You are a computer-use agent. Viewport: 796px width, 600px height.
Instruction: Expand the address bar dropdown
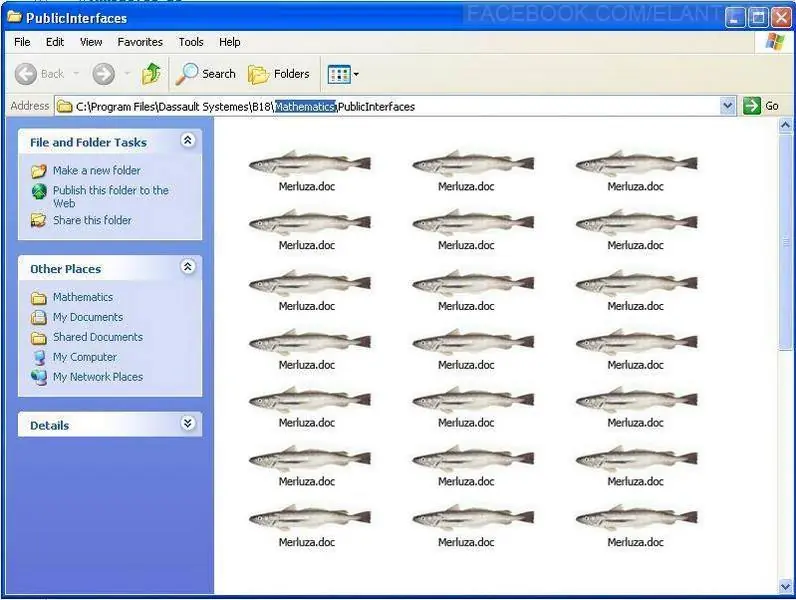pos(727,106)
